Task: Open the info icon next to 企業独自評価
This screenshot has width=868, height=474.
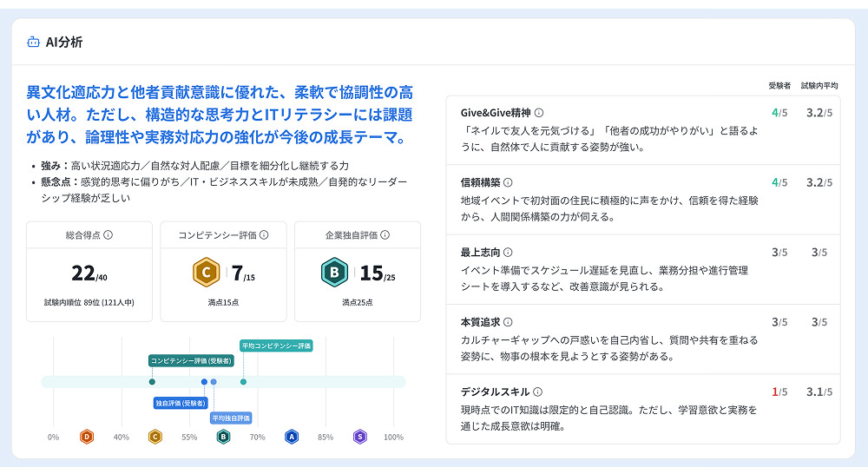Action: (385, 234)
